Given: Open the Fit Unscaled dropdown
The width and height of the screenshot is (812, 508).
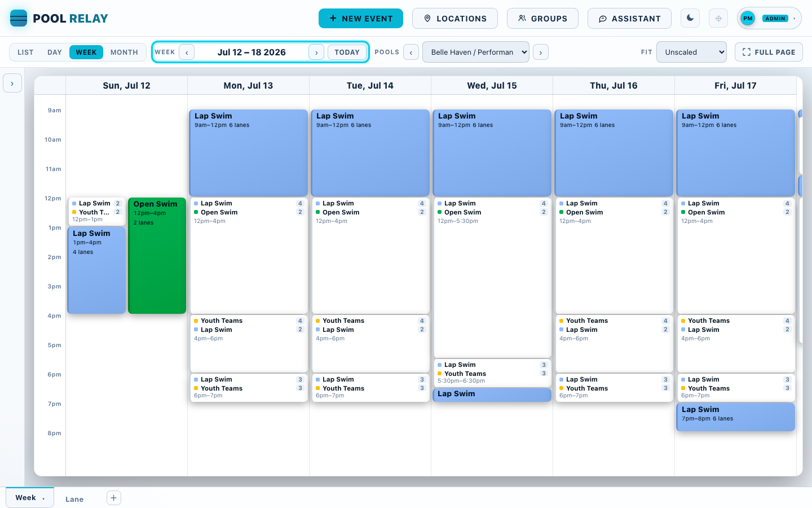Looking at the screenshot, I should coord(691,52).
